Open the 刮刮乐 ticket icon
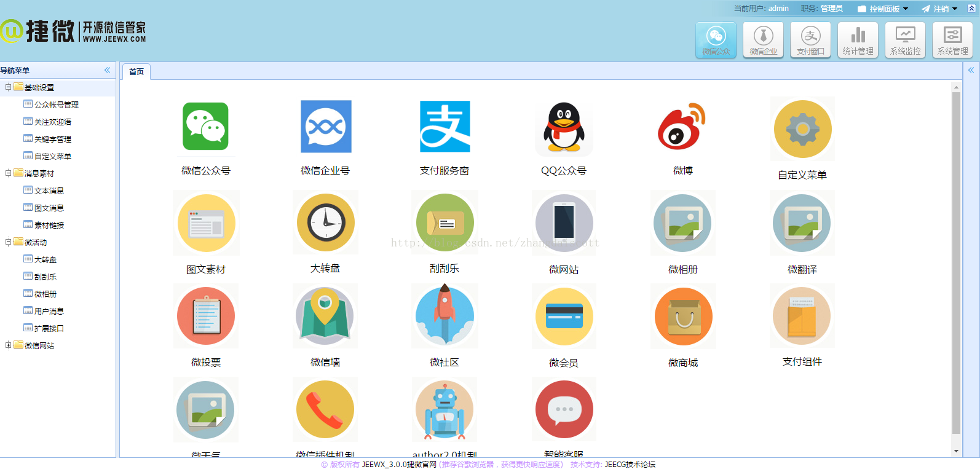This screenshot has height=472, width=980. pyautogui.click(x=445, y=222)
